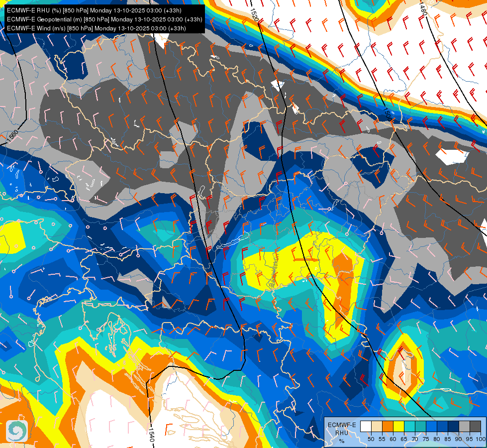Click the legend tick value 100
487x448 pixels.
[481, 439]
